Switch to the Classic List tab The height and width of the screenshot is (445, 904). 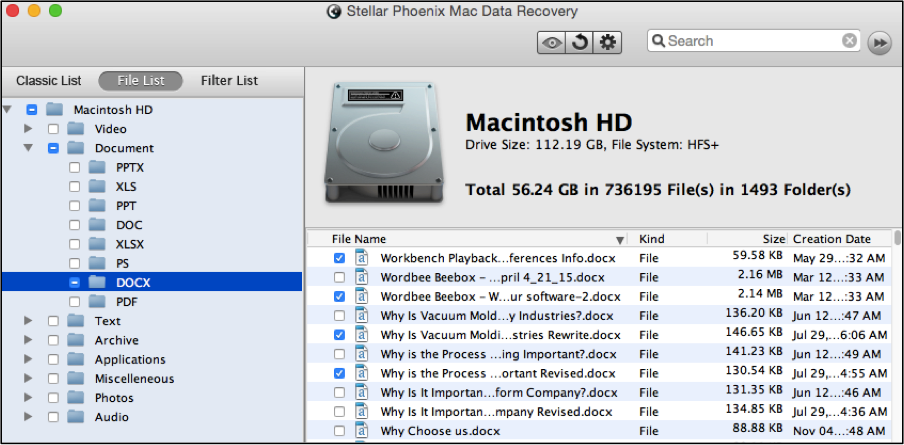point(48,81)
